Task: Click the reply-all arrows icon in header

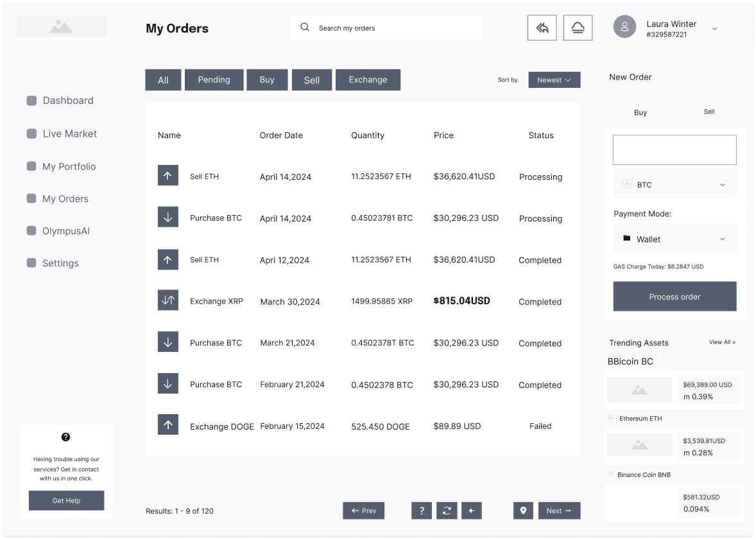Action: [542, 28]
